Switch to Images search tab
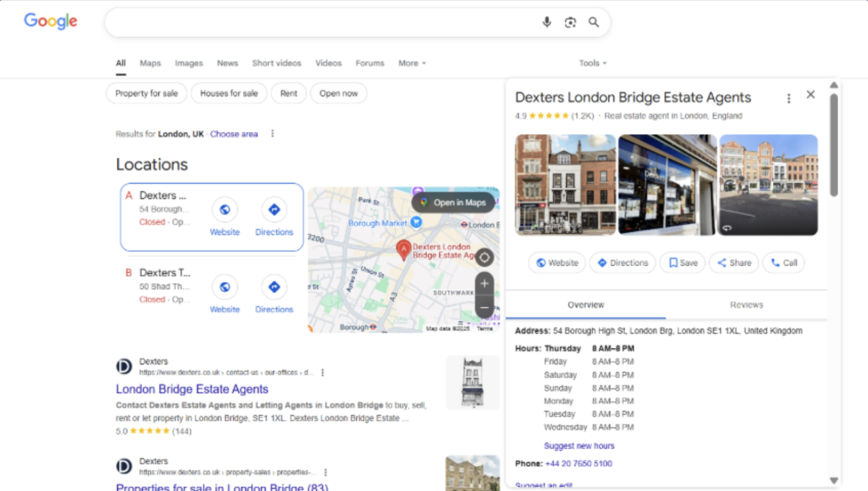Viewport: 868px width, 491px height. (189, 63)
